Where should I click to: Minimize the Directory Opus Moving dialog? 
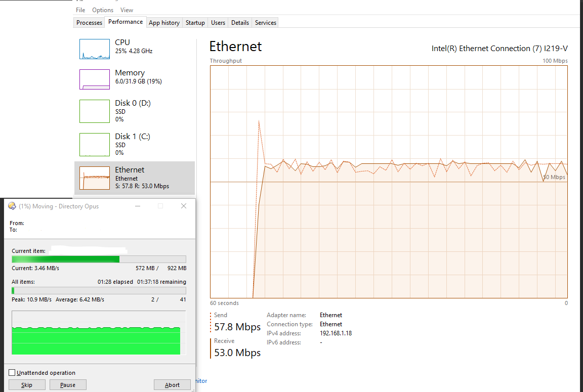(138, 206)
